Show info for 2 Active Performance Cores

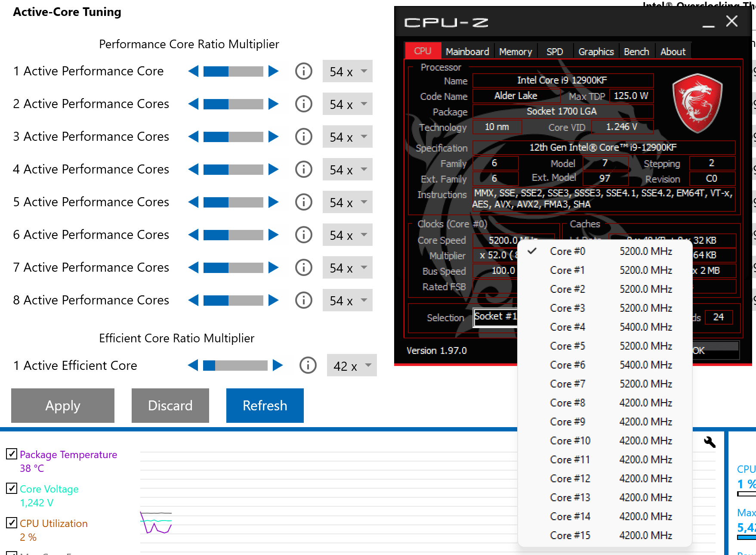pos(304,104)
